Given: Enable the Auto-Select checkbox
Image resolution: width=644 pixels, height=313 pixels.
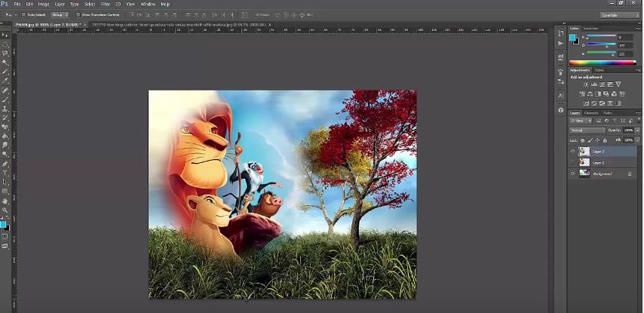Looking at the screenshot, I should [x=23, y=15].
